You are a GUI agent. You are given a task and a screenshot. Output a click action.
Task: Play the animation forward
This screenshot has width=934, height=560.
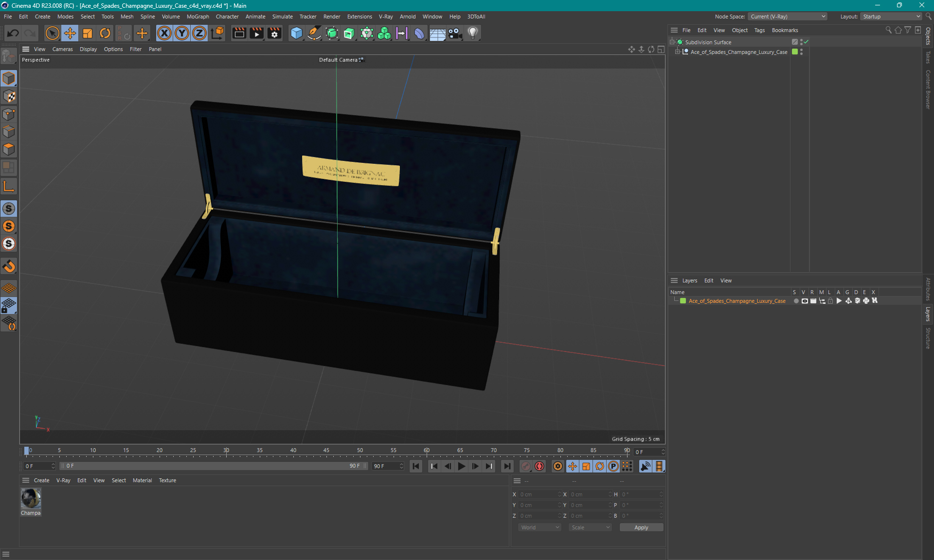point(462,466)
